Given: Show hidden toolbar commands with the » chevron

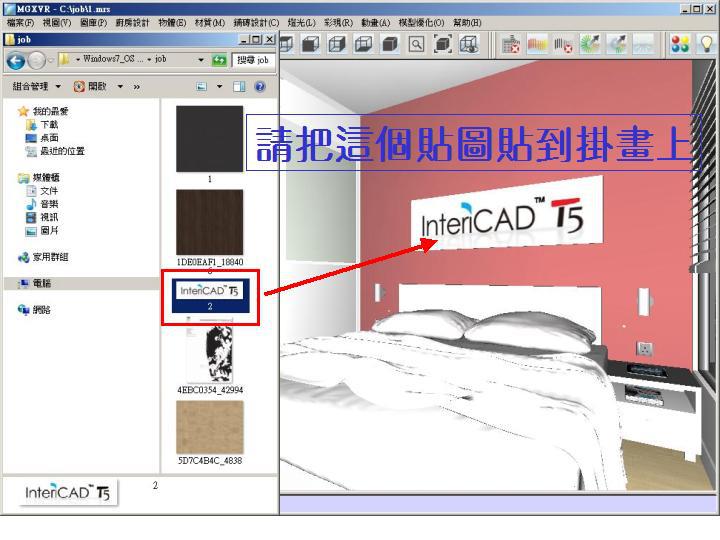Looking at the screenshot, I should pos(137,87).
